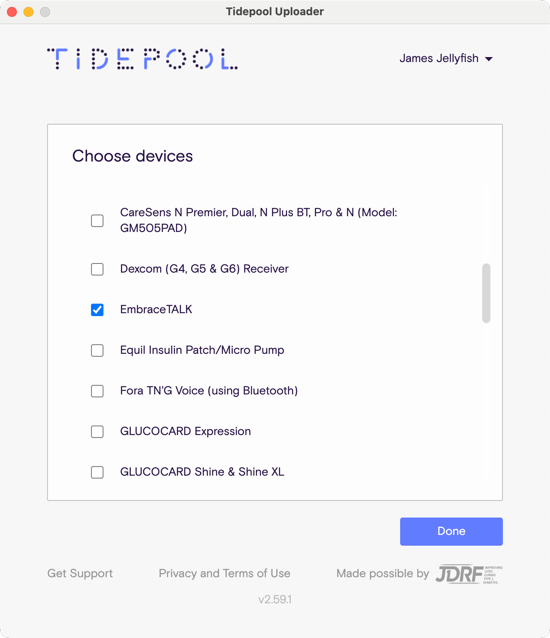Enable GLUCOCARD Shine & Shine XL checkbox
Viewport: 550px width, 638px height.
[97, 472]
